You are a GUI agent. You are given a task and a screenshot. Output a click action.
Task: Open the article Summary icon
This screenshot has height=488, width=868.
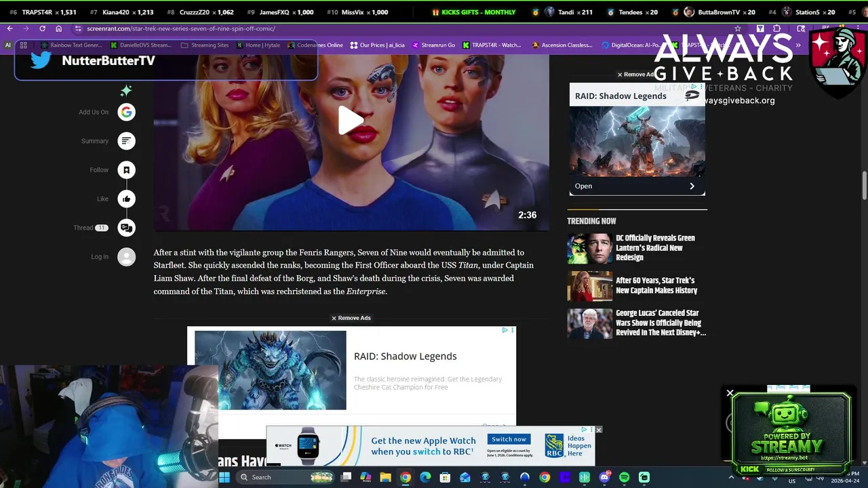pyautogui.click(x=126, y=141)
